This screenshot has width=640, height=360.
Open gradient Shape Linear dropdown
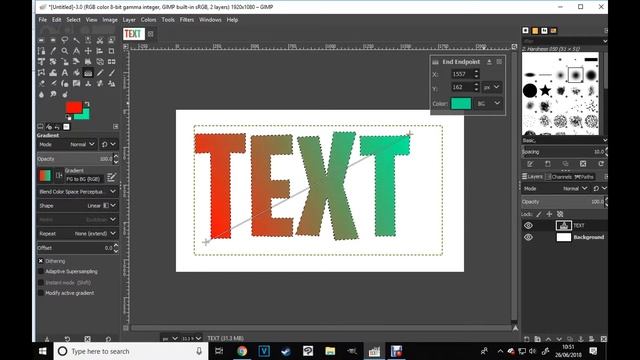(78, 205)
